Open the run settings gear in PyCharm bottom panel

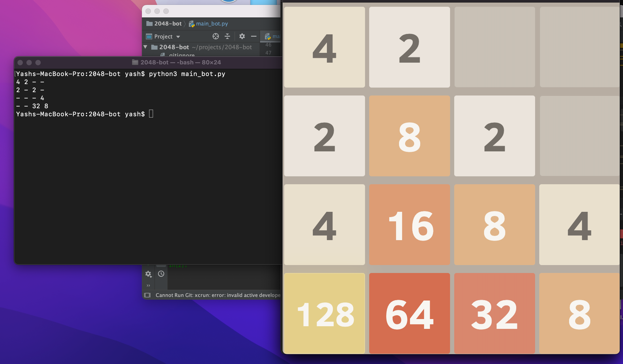click(148, 274)
